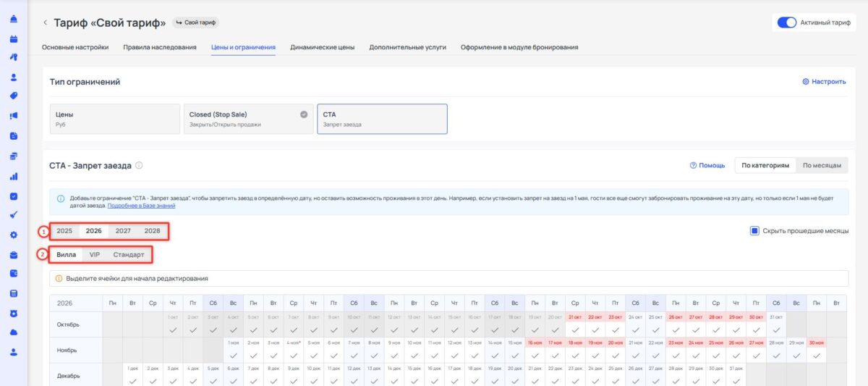Click the info icon beside 'CTA - Запрет заезда'
868x386 pixels.
[139, 165]
